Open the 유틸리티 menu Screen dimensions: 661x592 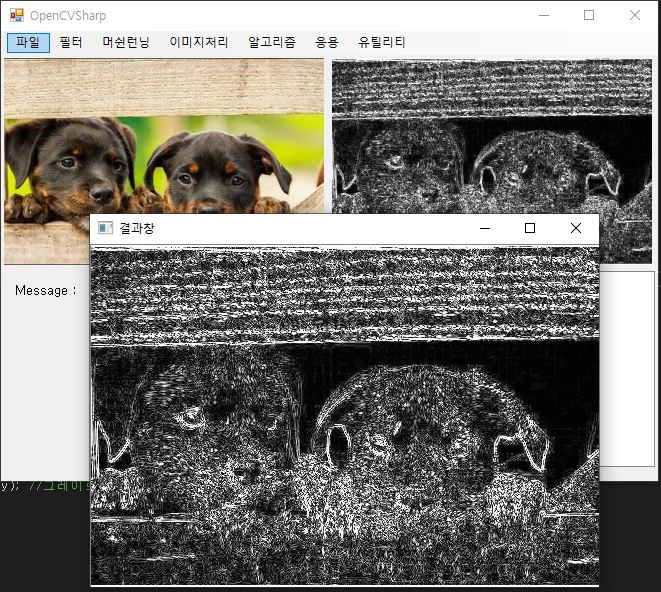pyautogui.click(x=382, y=43)
